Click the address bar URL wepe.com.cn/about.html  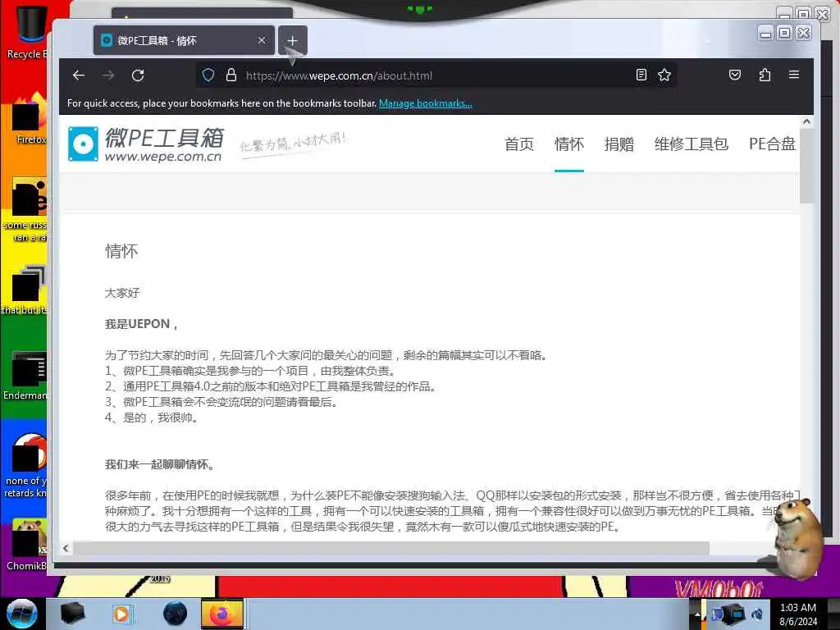click(339, 75)
